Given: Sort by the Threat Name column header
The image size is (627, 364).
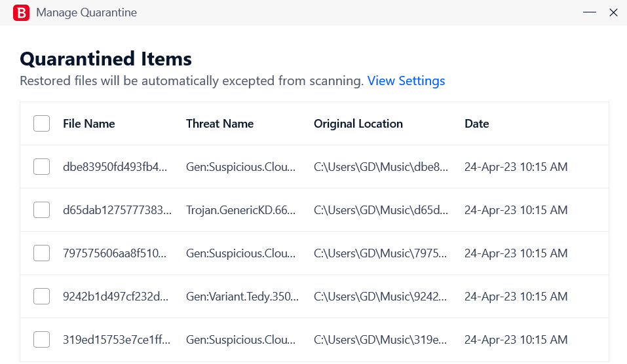Looking at the screenshot, I should (x=219, y=124).
